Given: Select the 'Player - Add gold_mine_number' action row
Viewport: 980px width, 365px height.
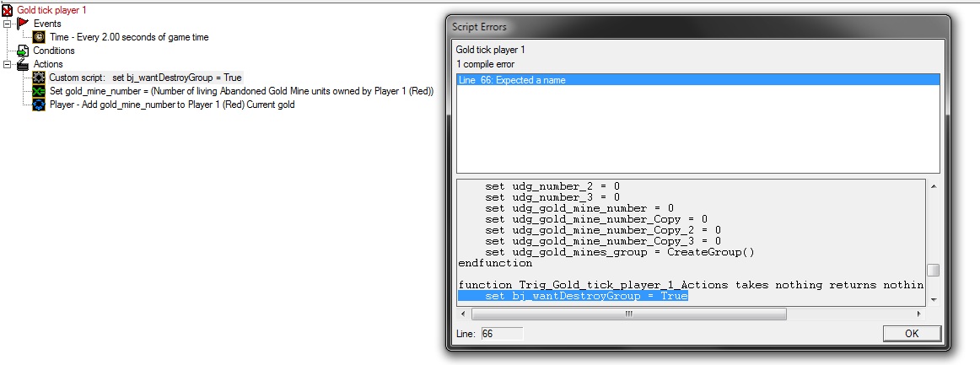Looking at the screenshot, I should coord(172,105).
